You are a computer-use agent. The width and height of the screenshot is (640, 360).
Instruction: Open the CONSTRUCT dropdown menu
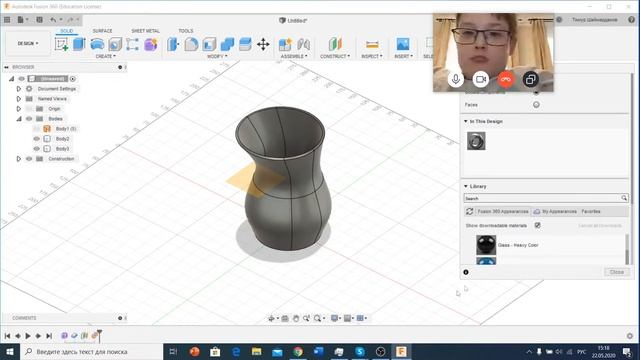click(x=335, y=56)
